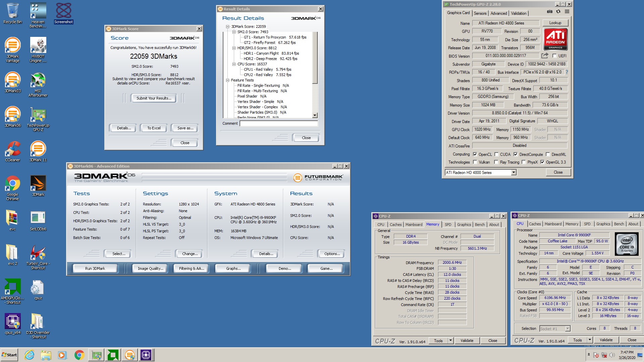Click Validate in the Memory CPU-Z window

pyautogui.click(x=467, y=341)
